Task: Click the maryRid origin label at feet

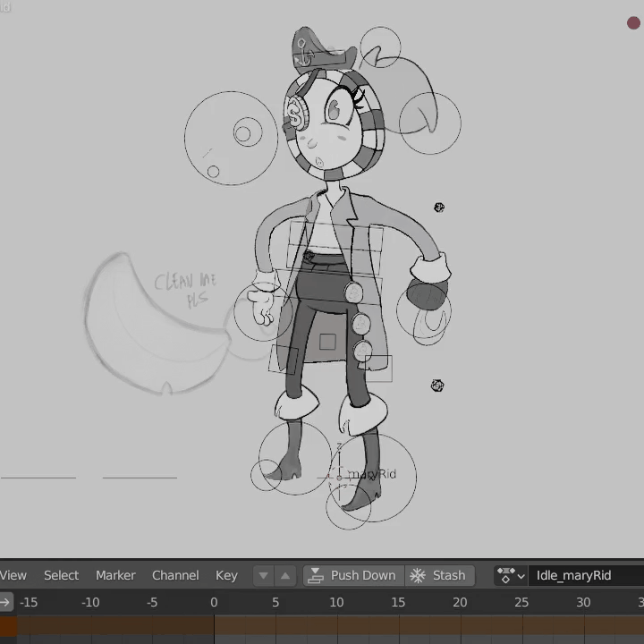Action: point(371,474)
